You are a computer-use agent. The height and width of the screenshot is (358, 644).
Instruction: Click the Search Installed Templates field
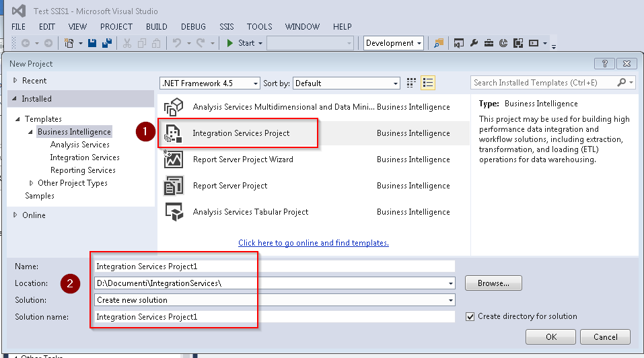click(543, 83)
